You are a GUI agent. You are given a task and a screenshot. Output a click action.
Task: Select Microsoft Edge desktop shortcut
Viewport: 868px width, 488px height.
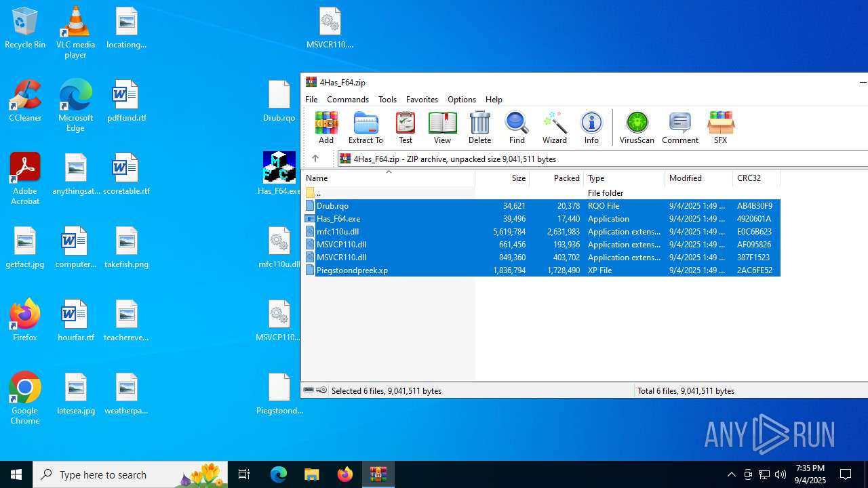(x=75, y=106)
